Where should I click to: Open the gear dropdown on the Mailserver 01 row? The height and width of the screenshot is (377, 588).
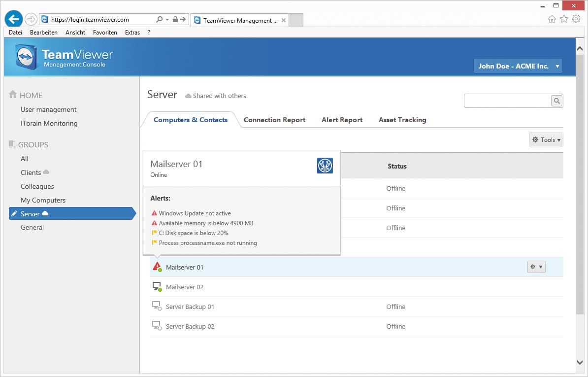coord(536,267)
